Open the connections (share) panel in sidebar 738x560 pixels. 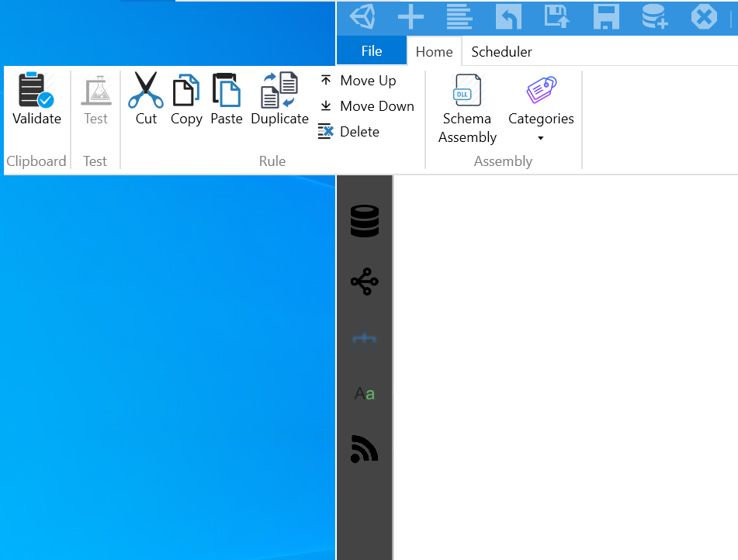coord(363,282)
